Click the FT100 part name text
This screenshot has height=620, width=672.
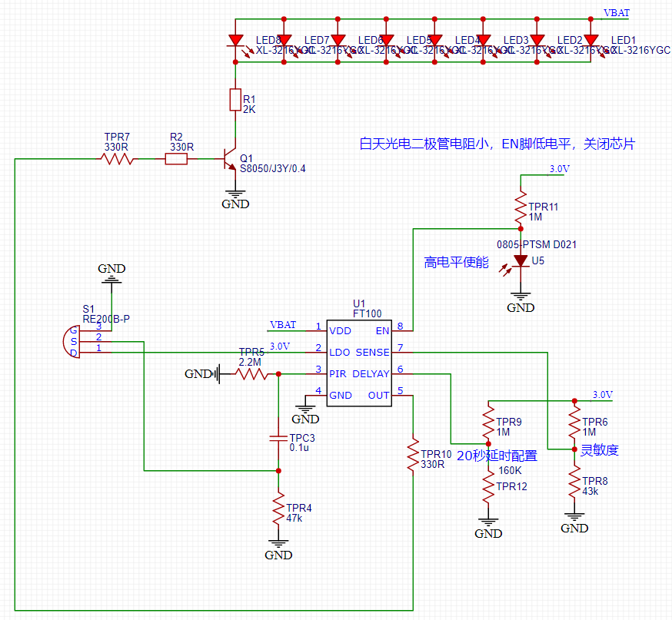pyautogui.click(x=368, y=314)
